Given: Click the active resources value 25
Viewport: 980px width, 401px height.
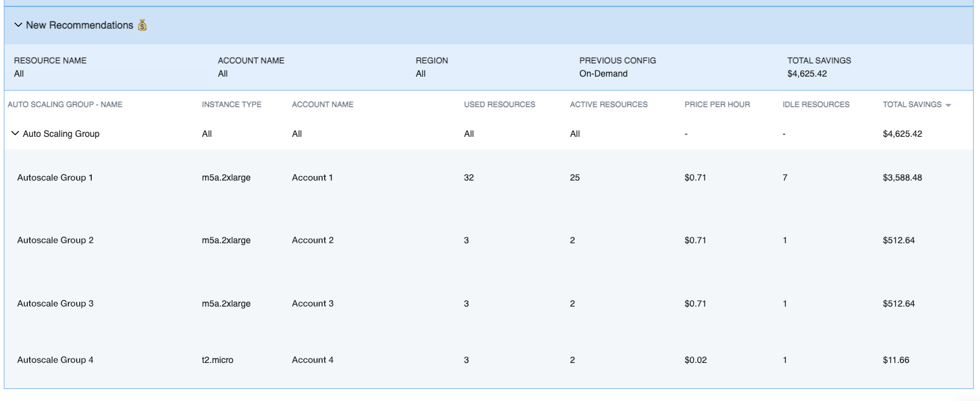Looking at the screenshot, I should tap(575, 177).
